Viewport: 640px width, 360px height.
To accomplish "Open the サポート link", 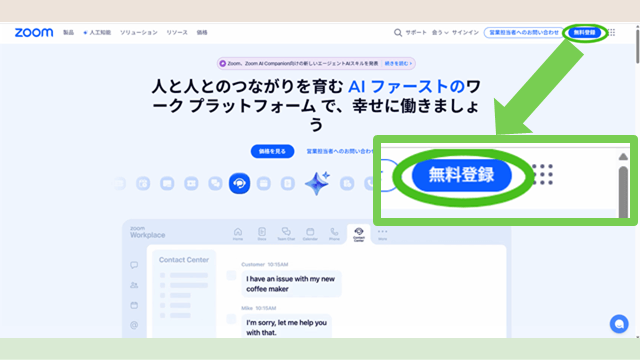I will (x=416, y=33).
